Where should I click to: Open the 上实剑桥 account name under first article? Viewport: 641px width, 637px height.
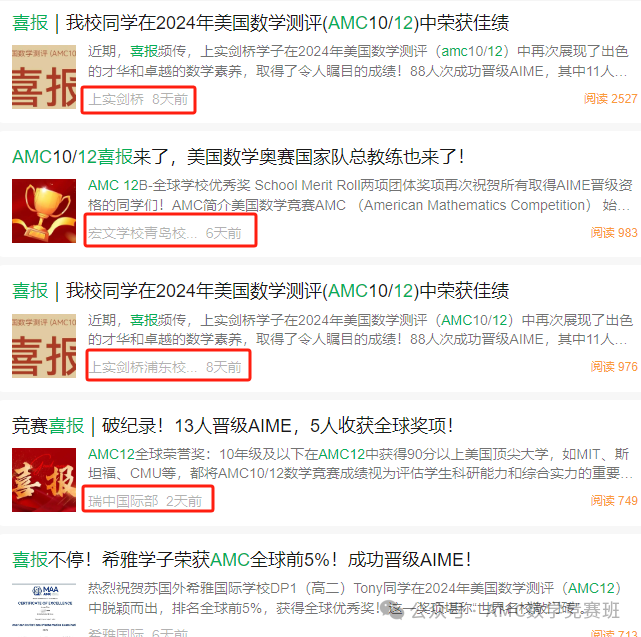[116, 99]
